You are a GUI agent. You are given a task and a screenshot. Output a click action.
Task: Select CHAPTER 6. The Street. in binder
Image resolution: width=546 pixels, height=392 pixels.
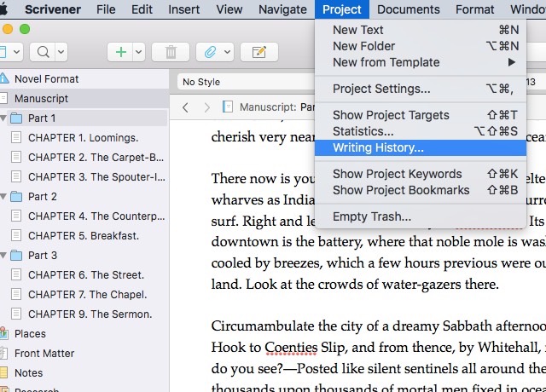(x=86, y=275)
